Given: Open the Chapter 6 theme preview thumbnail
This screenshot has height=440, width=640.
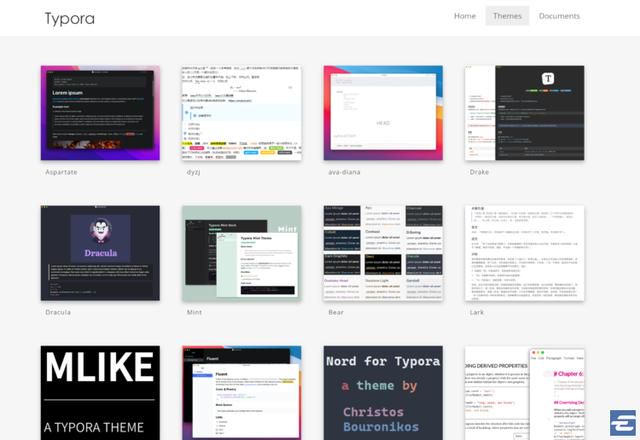Looking at the screenshot, I should coord(524,393).
